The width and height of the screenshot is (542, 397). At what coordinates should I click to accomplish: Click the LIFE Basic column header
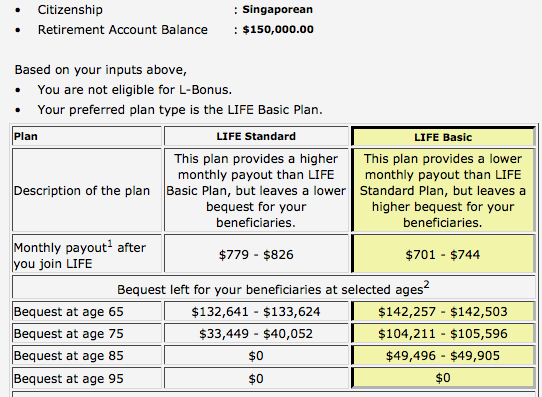(x=443, y=137)
